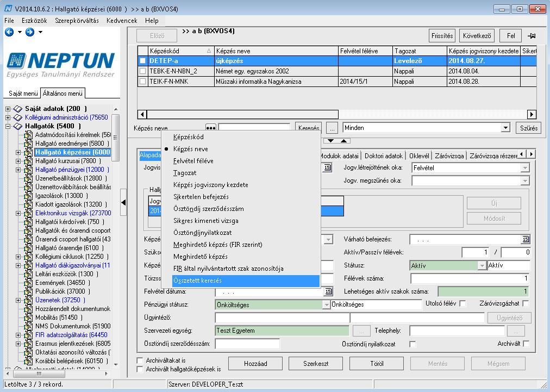Click icon next to Leltári eszközök (1300)
The image size is (550, 392).
(x=28, y=274)
